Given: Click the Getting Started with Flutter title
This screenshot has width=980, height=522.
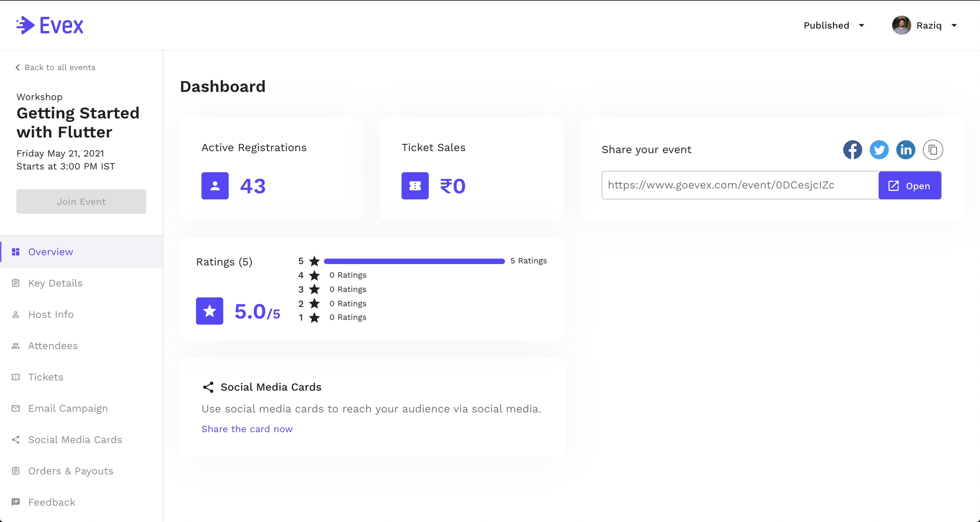Looking at the screenshot, I should coord(78,123).
